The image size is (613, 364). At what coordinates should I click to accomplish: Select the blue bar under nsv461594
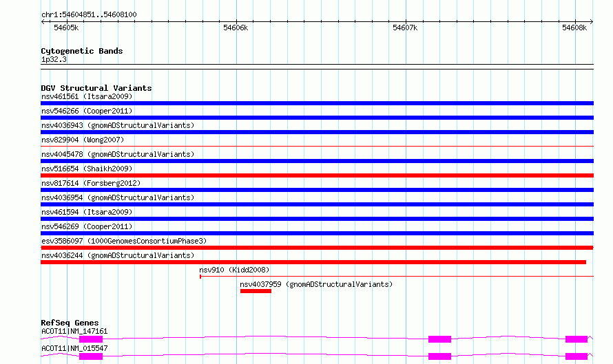click(317, 219)
